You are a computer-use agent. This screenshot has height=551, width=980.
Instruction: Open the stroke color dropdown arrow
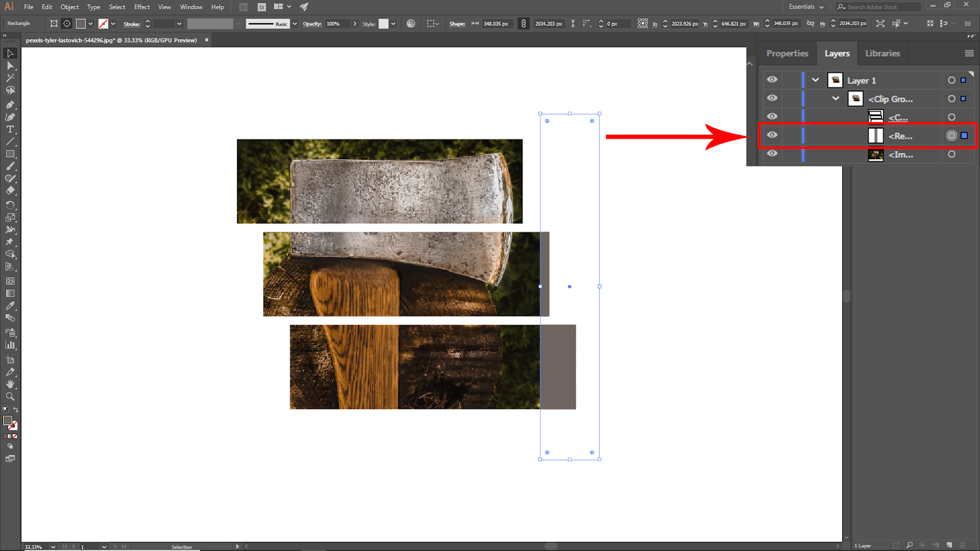click(x=113, y=23)
